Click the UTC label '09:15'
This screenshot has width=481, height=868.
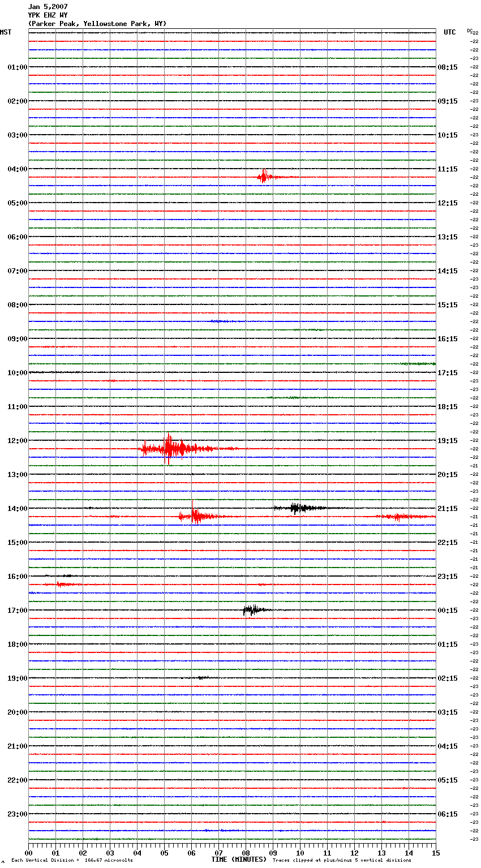point(448,101)
